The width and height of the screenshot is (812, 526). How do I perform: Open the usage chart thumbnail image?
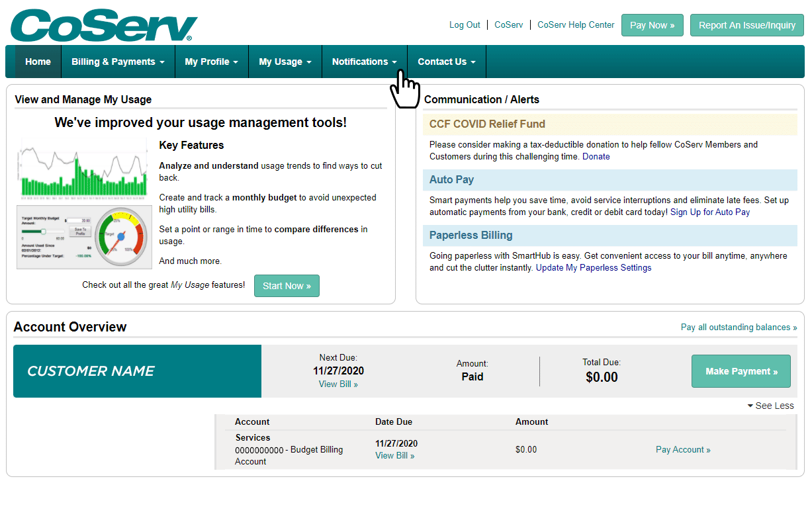(83, 169)
